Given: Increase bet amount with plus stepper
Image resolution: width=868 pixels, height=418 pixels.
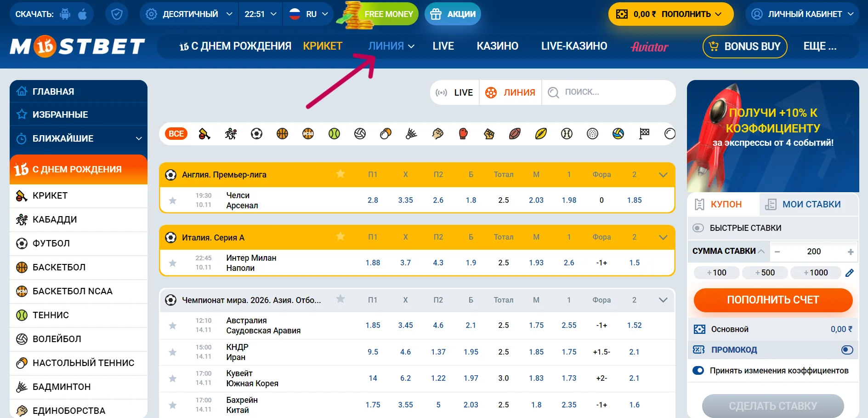Looking at the screenshot, I should click(x=851, y=252).
